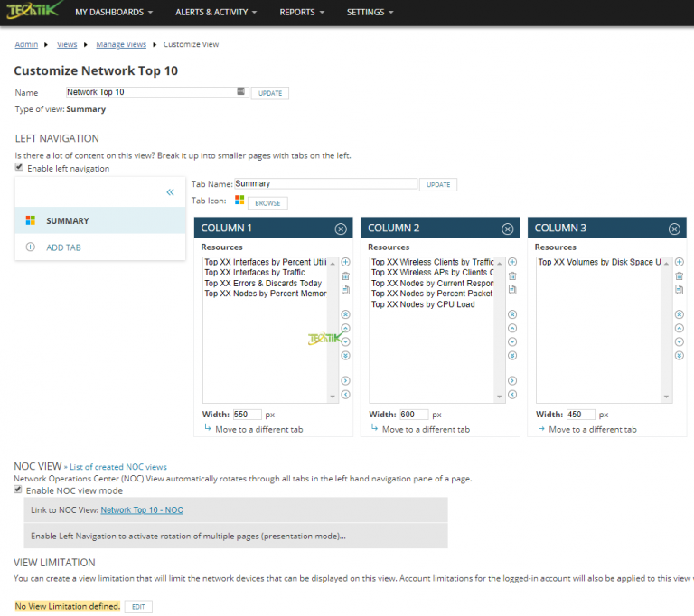Screen dimensions: 694x616
Task: Click the plus icon beside Add Tab
Action: point(30,247)
